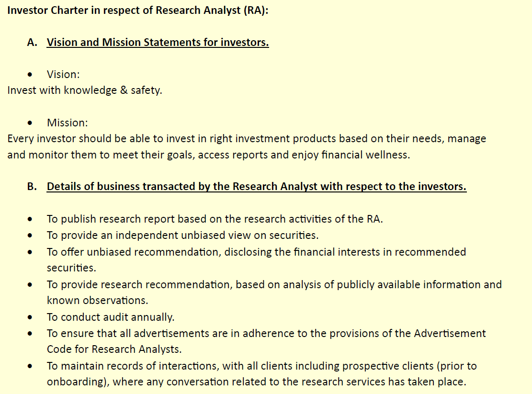Click the bullet dot before 'To conduct audit annually'
This screenshot has width=532, height=394.
point(30,317)
